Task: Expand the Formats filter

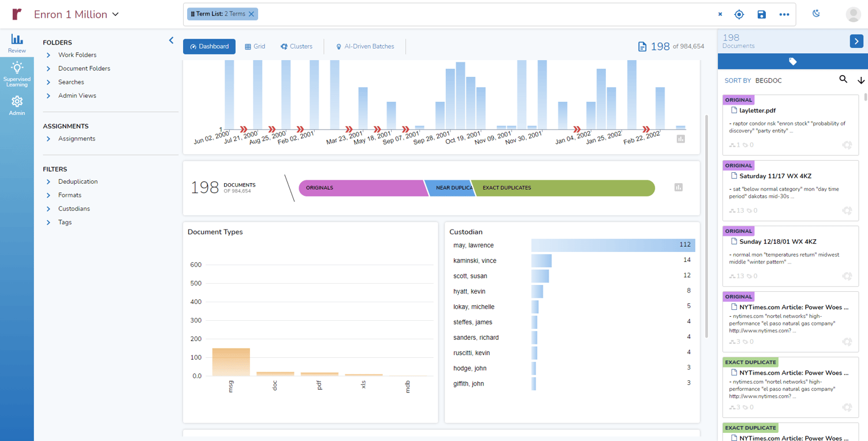Action: click(x=49, y=195)
